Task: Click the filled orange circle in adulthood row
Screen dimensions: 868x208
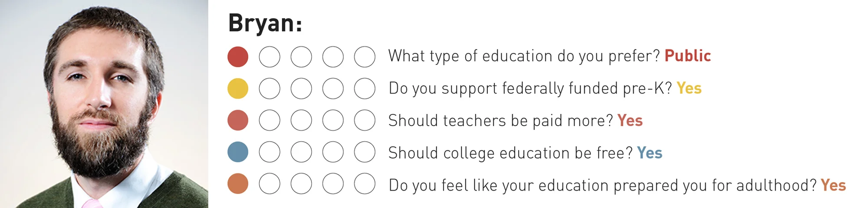Action: coord(238,184)
